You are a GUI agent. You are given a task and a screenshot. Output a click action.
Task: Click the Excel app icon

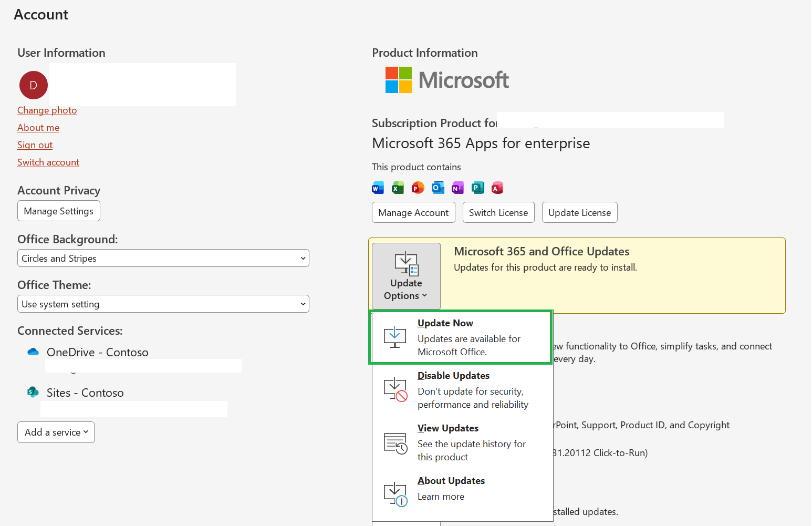pyautogui.click(x=398, y=188)
